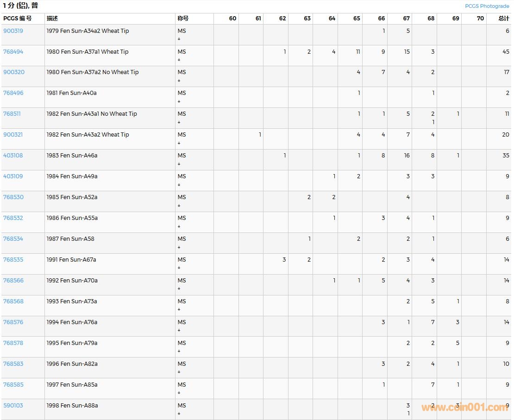Open PCGS number 768568 for 1993 Fen
The height and width of the screenshot is (420, 514).
tap(13, 301)
